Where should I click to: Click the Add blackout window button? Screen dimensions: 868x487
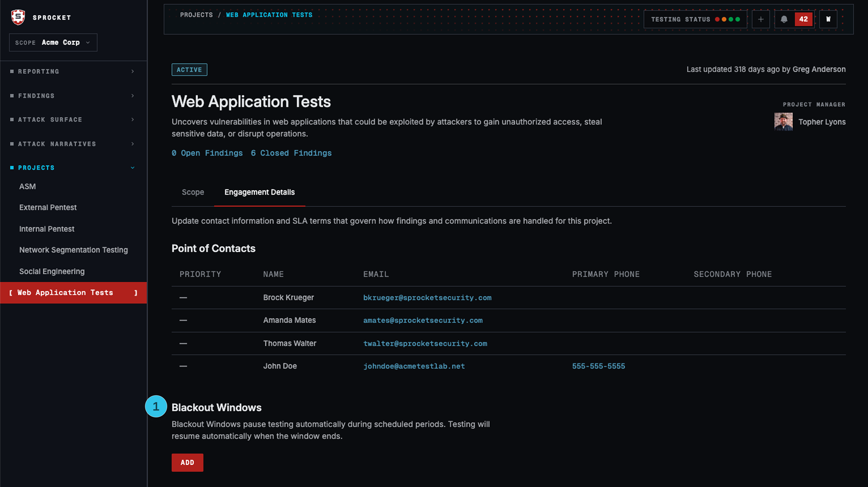point(187,462)
